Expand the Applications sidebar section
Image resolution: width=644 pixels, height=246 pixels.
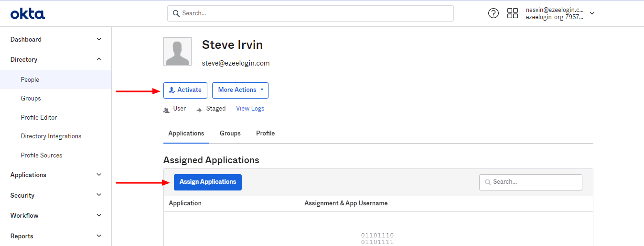click(x=99, y=175)
